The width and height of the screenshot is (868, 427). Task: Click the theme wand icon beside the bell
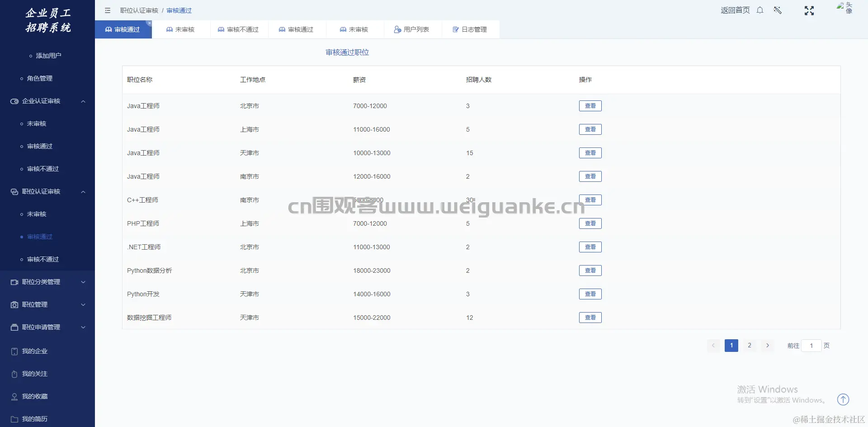778,10
